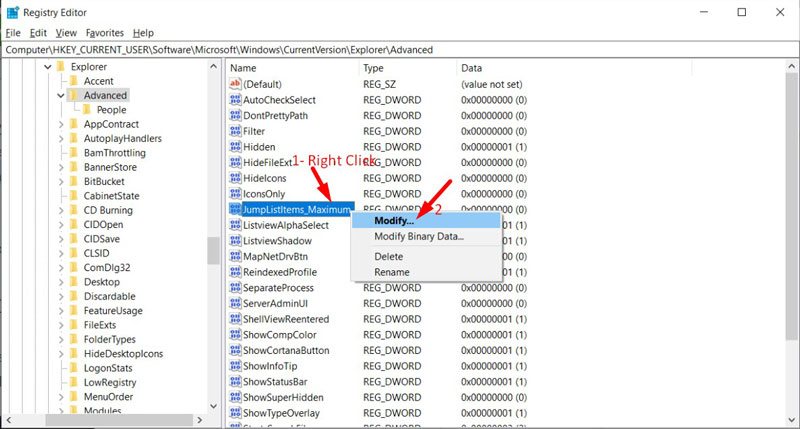The width and height of the screenshot is (800, 429).
Task: Expand the AutoplayHandlers tree node
Action: pos(61,138)
